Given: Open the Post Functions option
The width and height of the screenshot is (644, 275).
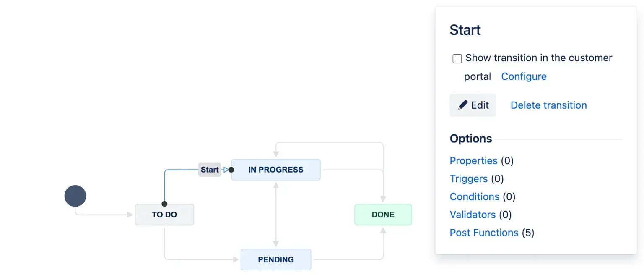Looking at the screenshot, I should point(484,233).
